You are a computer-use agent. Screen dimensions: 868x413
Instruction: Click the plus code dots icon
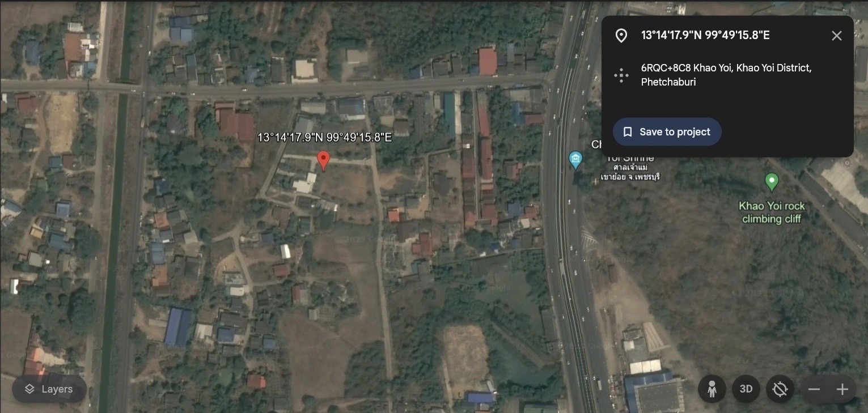[621, 75]
